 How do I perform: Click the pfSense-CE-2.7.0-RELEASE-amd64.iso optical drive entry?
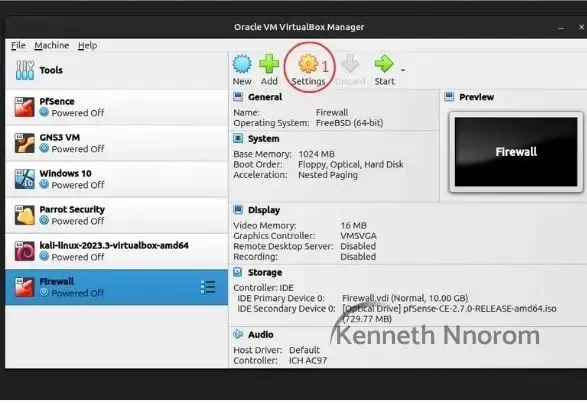click(449, 314)
